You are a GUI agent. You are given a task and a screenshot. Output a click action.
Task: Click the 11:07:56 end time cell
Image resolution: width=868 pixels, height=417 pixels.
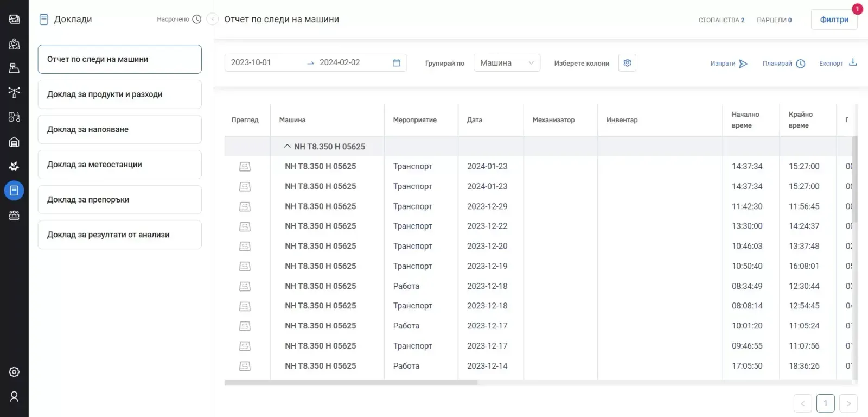(x=804, y=346)
